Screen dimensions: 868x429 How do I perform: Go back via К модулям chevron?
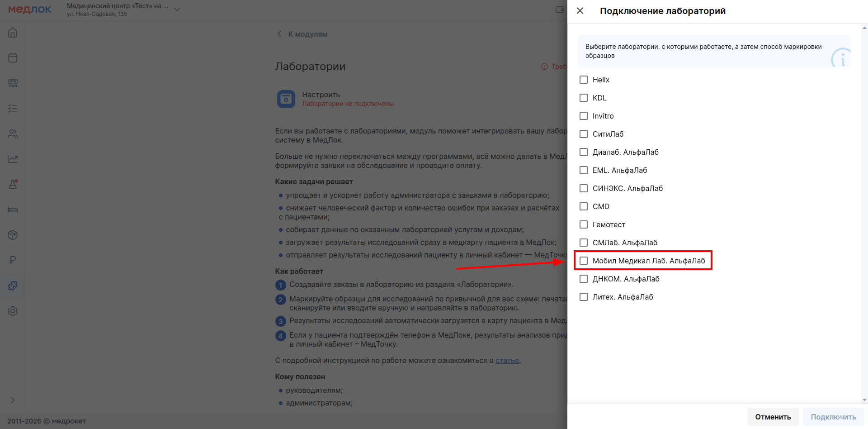pos(279,34)
